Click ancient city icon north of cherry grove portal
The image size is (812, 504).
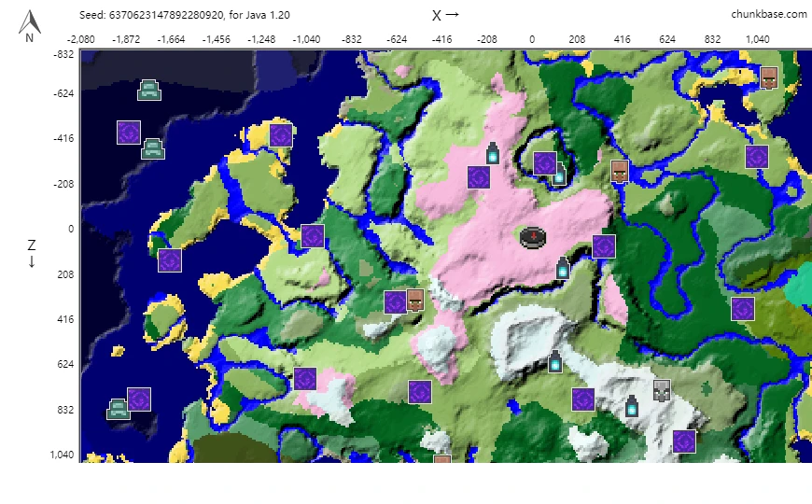click(493, 153)
